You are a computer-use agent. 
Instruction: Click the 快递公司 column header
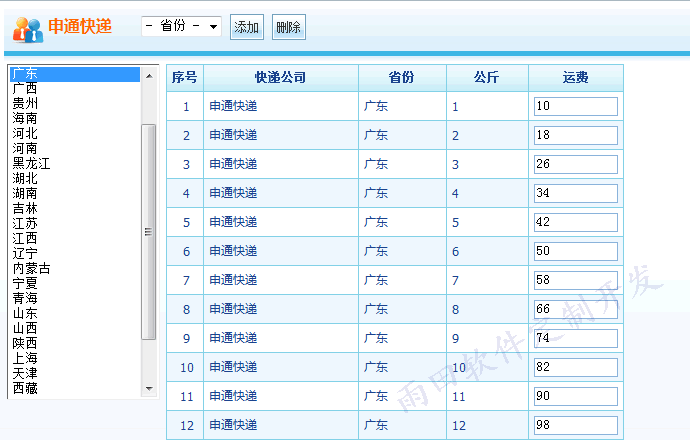[x=281, y=78]
